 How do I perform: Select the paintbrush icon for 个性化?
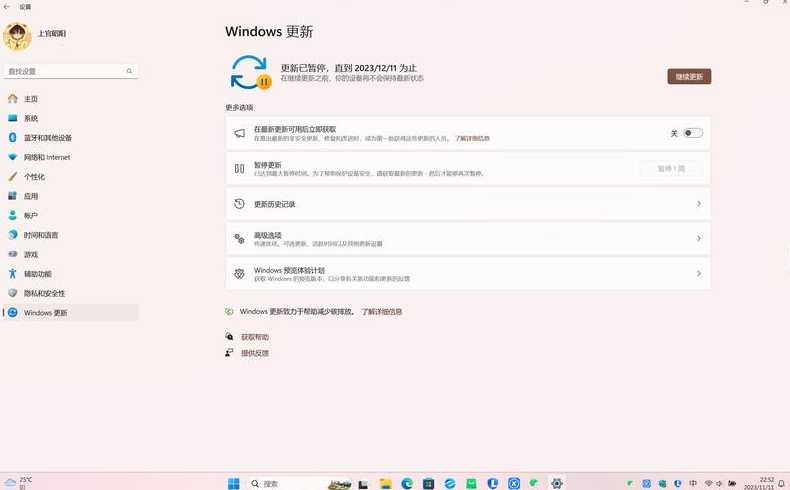(x=13, y=176)
